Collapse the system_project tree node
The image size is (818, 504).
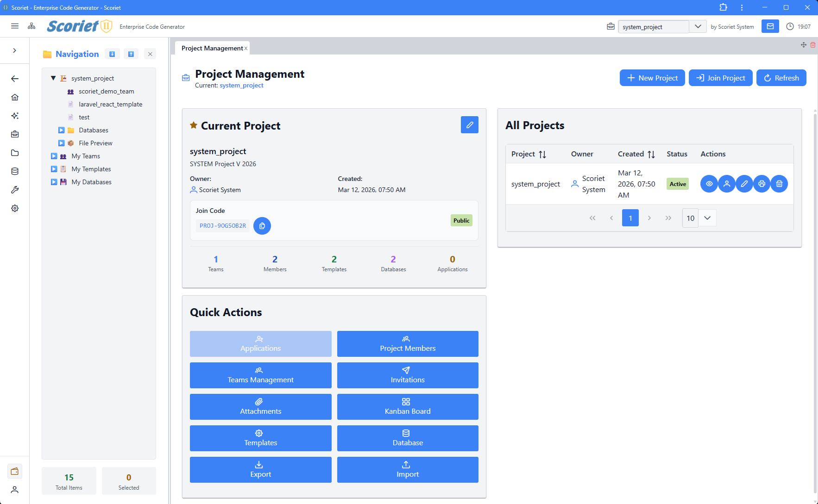click(x=53, y=78)
